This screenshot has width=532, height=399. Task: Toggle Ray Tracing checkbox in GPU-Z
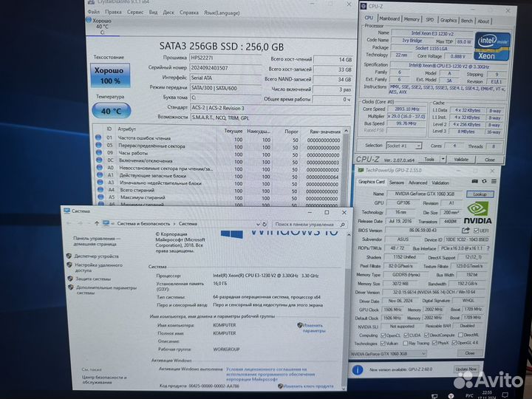click(405, 344)
